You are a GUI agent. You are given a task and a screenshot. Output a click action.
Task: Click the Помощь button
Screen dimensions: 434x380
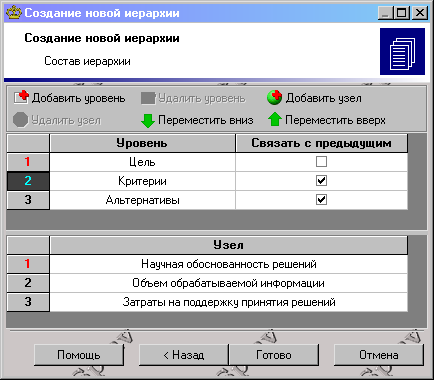79,355
